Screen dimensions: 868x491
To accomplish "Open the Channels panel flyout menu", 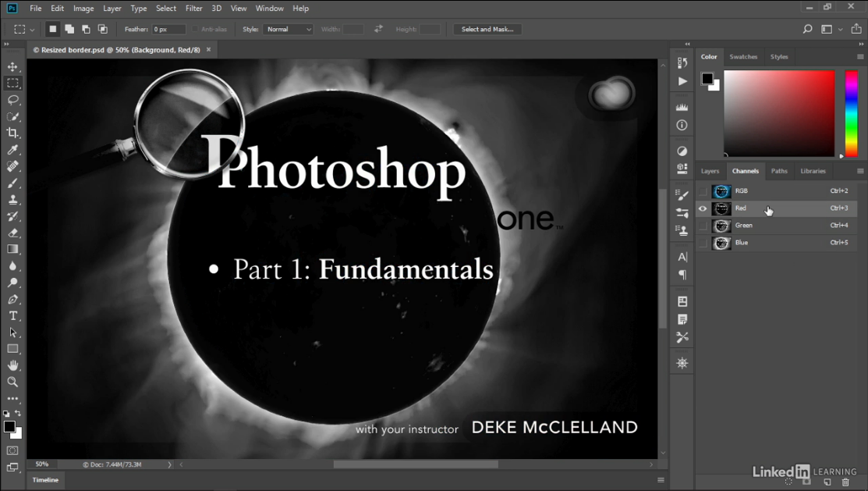I will 860,171.
